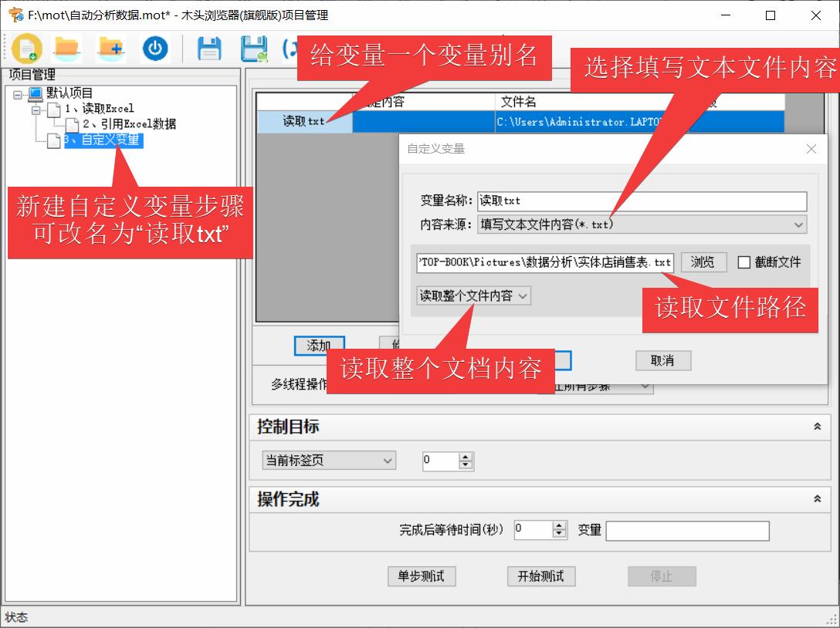840x628 pixels.
Task: Create a new project from the toolbar
Action: pyautogui.click(x=26, y=48)
